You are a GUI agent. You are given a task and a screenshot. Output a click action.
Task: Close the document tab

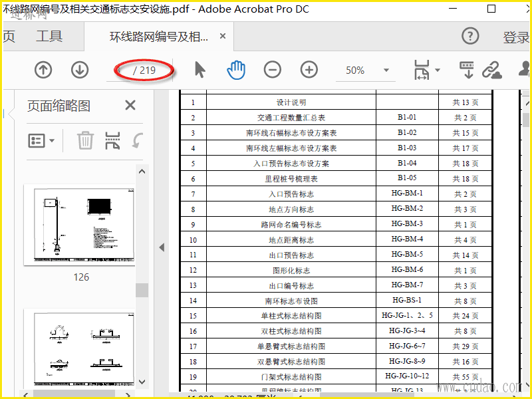(x=223, y=36)
